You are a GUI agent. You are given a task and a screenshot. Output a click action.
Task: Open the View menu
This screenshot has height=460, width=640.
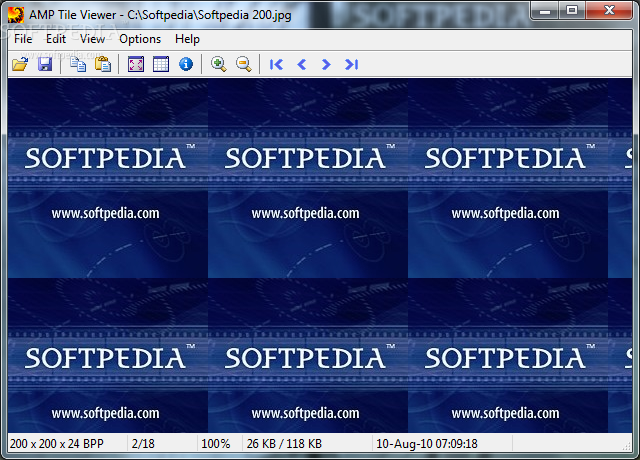pos(92,39)
